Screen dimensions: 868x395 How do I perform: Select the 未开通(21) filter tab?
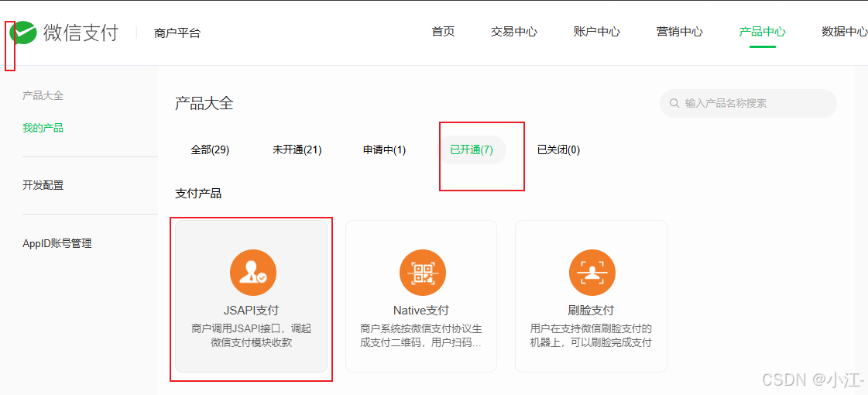(297, 149)
